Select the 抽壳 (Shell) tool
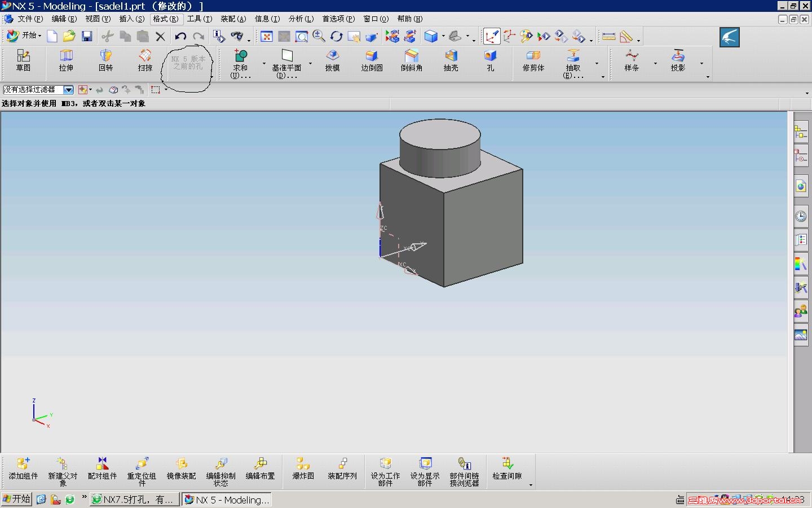This screenshot has height=508, width=812. coord(451,61)
